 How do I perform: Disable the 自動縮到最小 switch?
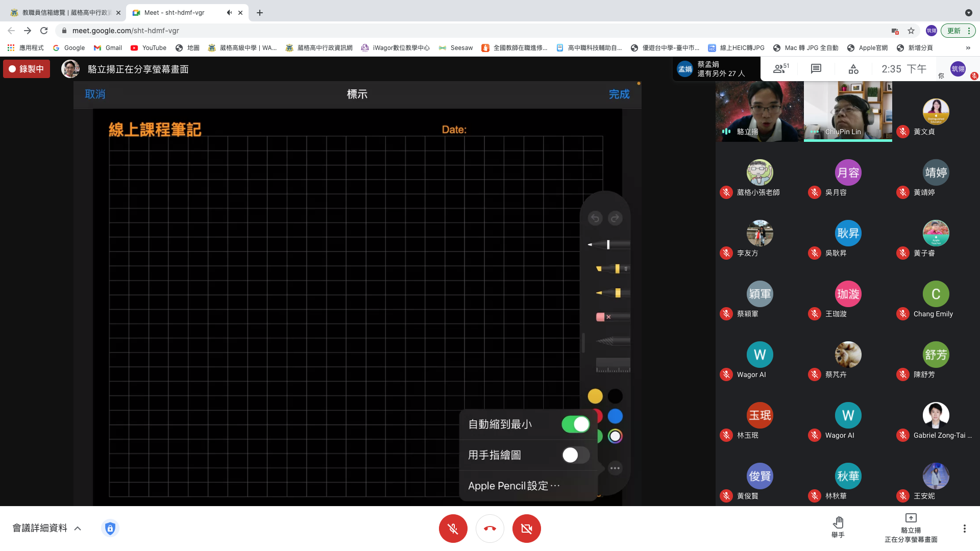pyautogui.click(x=575, y=424)
